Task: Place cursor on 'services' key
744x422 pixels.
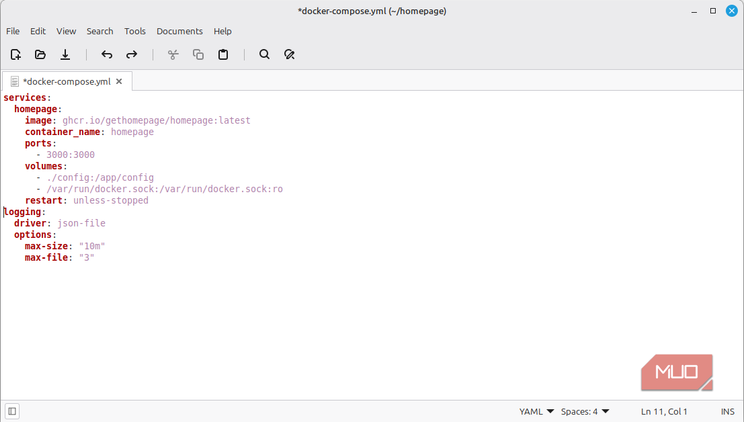Action: point(25,97)
